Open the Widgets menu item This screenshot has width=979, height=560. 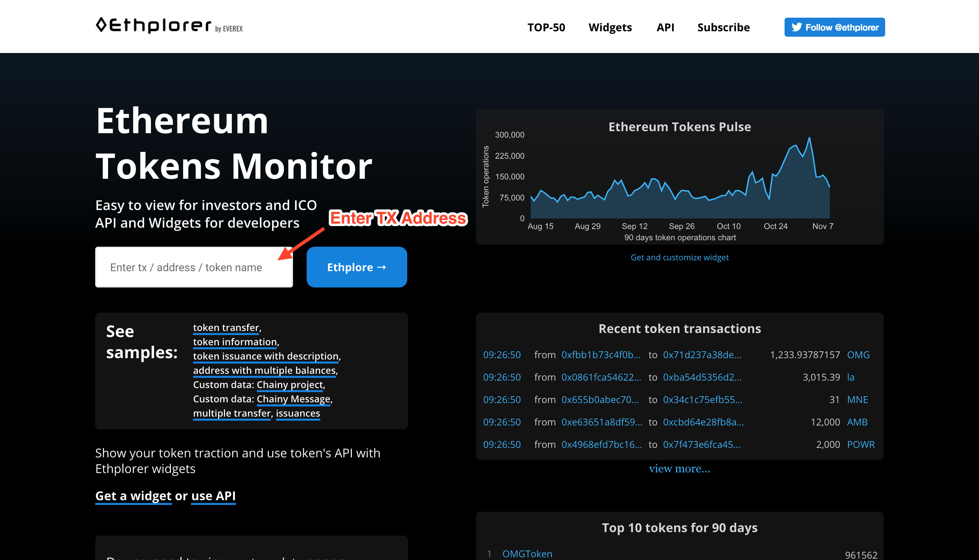(610, 27)
